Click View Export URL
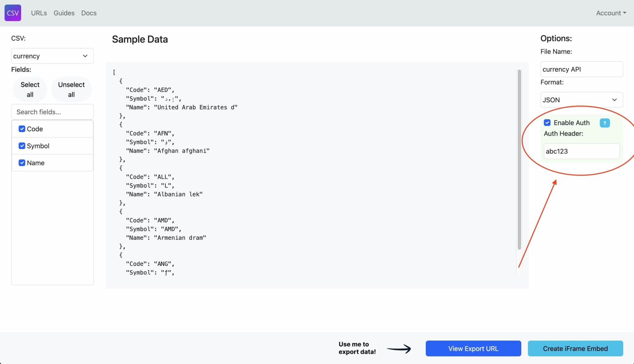The height and width of the screenshot is (364, 634). point(473,348)
